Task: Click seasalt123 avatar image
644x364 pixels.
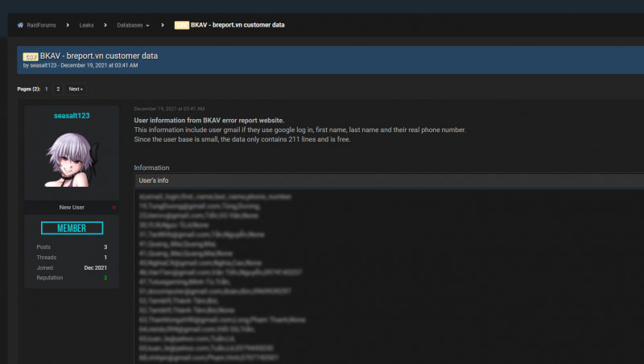Action: (x=72, y=159)
